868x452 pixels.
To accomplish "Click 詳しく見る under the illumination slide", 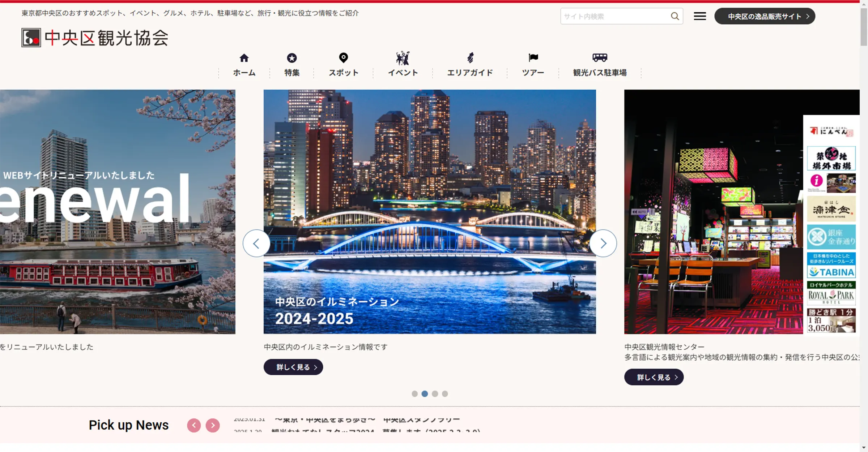I will pyautogui.click(x=293, y=367).
